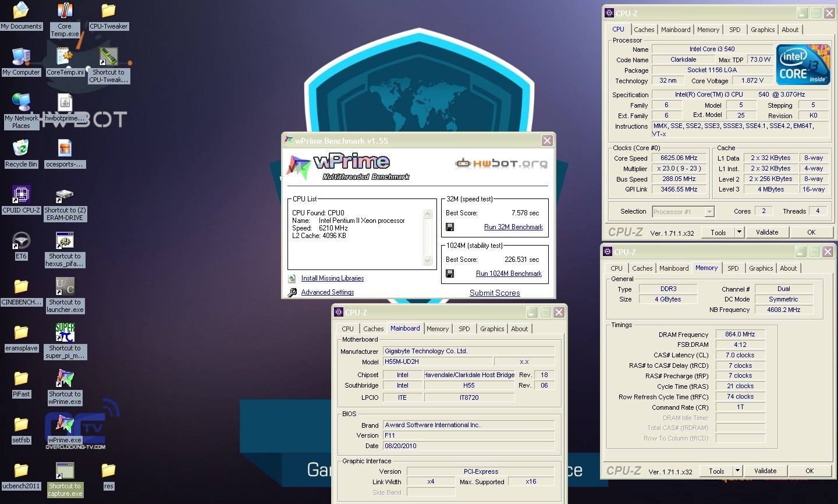Viewport: 838px width, 504px height.
Task: Select Shortcut to launcher.exe icon
Action: coord(65,296)
